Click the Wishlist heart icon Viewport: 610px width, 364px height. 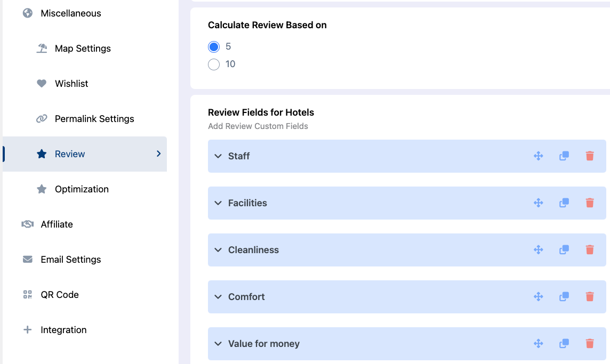tap(42, 83)
